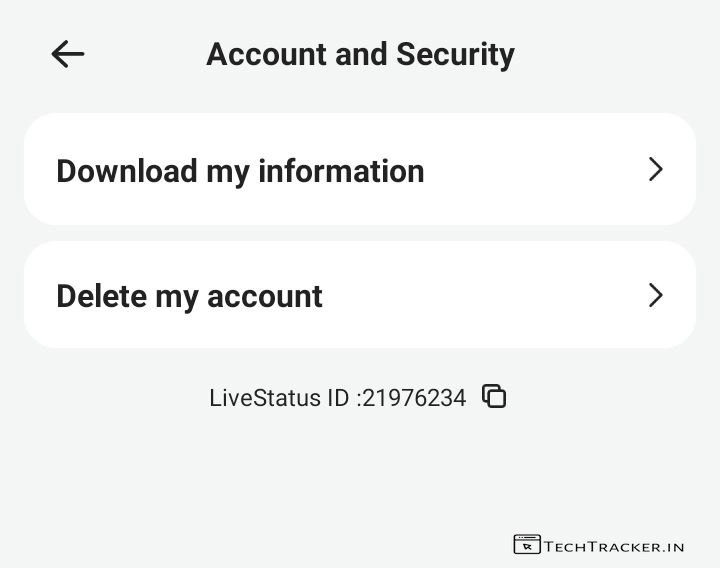
Task: Tap the LiveStatus ID label text
Action: click(280, 398)
